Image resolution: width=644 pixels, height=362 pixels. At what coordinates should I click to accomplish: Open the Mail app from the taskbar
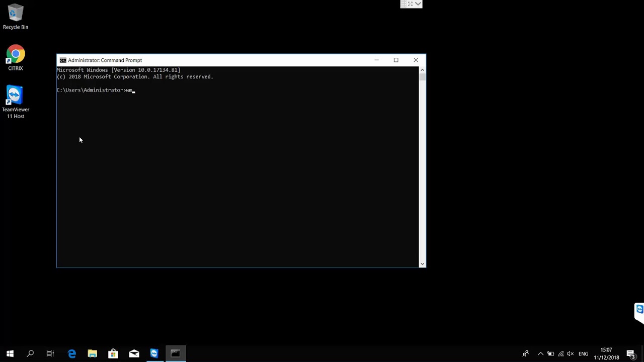[134, 354]
